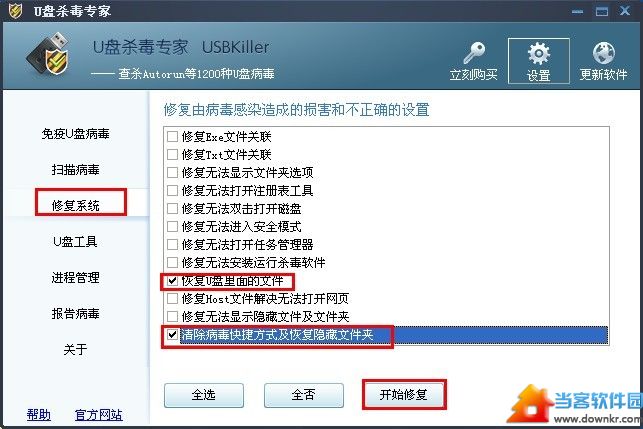Click the 更新软件 globe icon
Viewport: 643px width, 429px height.
(x=603, y=53)
